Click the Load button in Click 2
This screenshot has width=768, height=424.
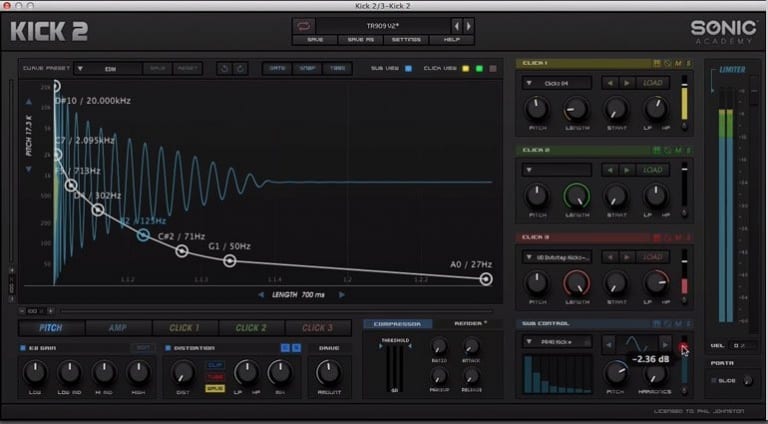click(653, 170)
